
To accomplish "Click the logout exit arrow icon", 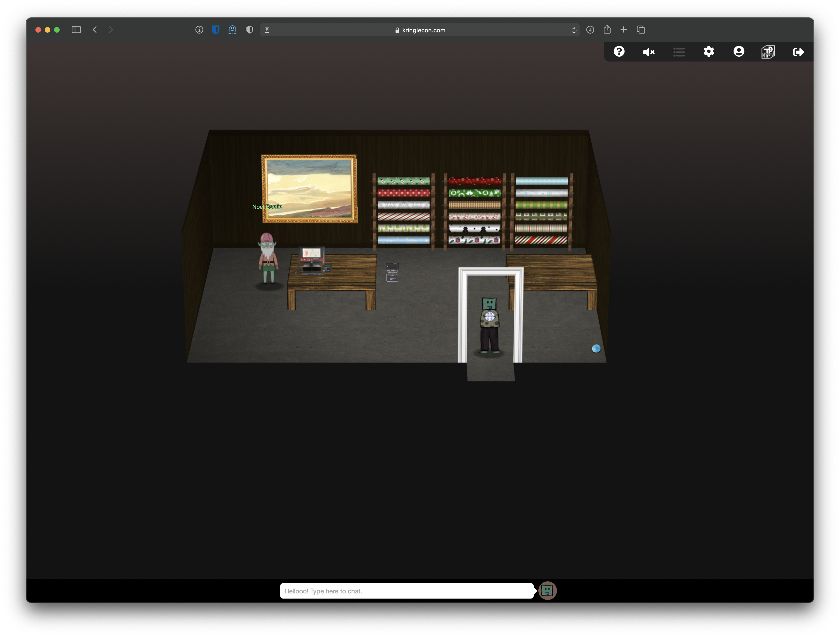I will click(x=798, y=52).
